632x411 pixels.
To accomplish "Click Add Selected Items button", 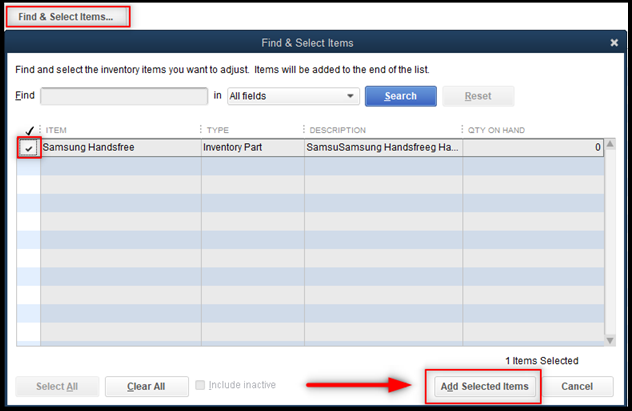I will [x=484, y=386].
